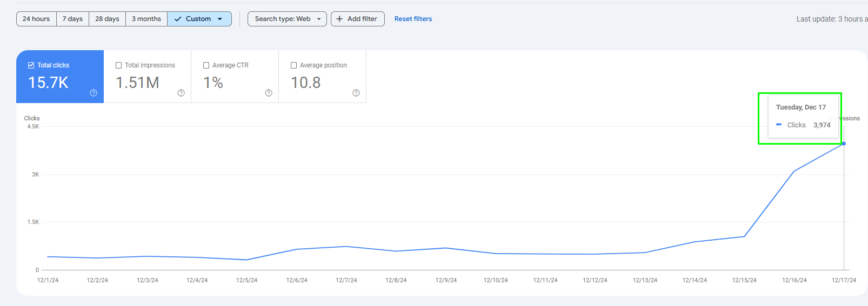Enable the Average CTR checkbox
Image resolution: width=868 pixels, height=306 pixels.
click(206, 65)
